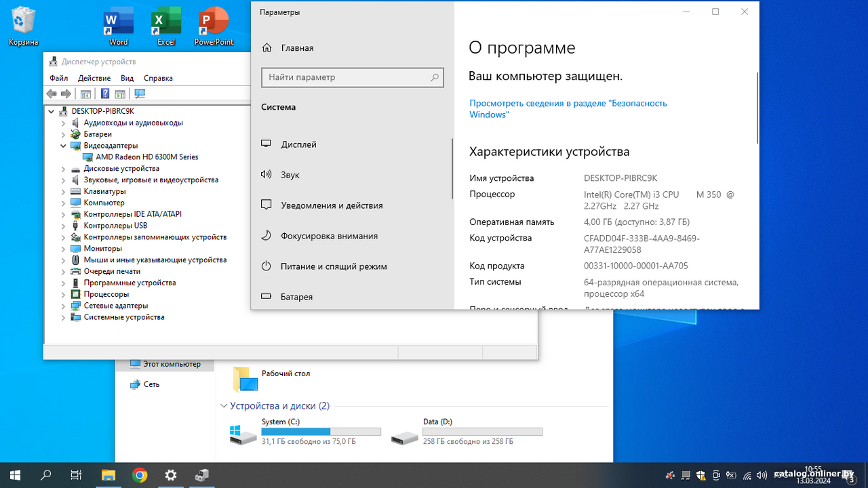Expand Аудиовходы и аудиовыходы node
This screenshot has width=868, height=488.
64,123
